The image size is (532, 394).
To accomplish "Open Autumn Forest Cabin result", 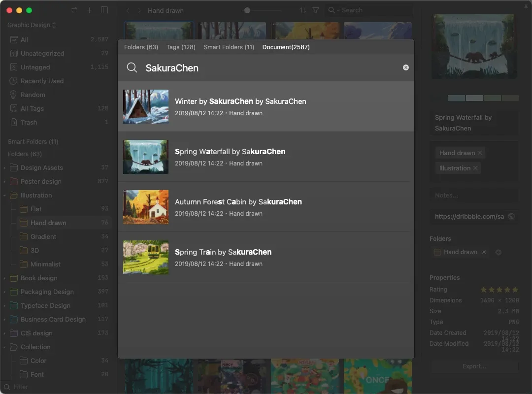I will 266,207.
